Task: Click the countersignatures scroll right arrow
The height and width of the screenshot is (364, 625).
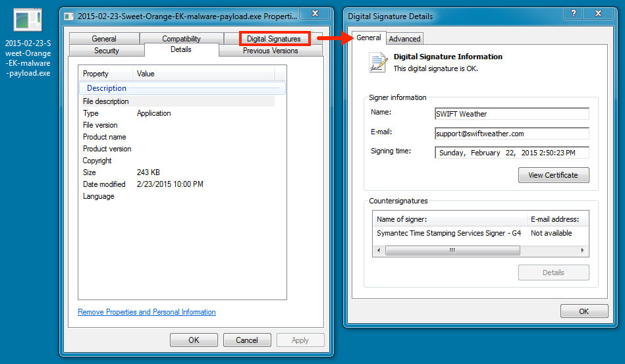Action: [582, 251]
